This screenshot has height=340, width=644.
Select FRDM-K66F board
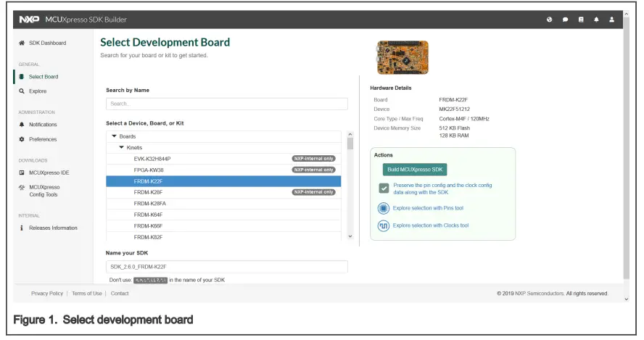(223, 226)
